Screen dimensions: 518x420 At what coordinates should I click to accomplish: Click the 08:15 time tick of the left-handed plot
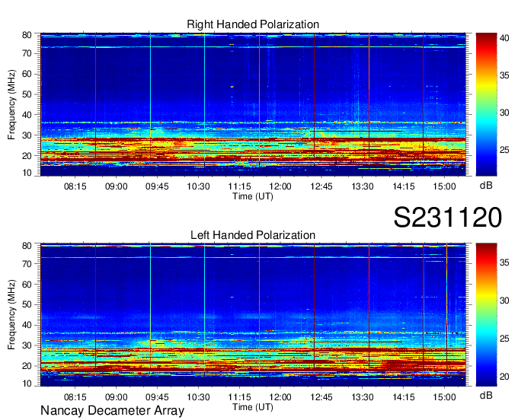coord(75,397)
